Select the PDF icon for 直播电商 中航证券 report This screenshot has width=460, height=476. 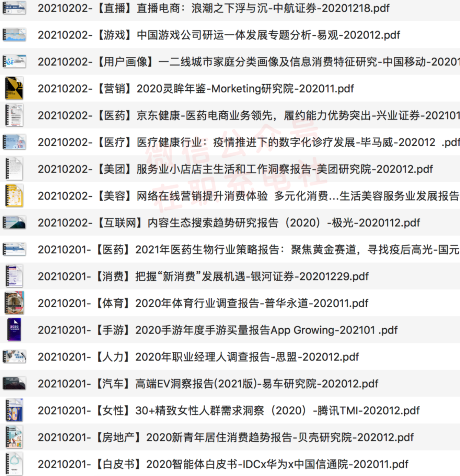coord(14,8)
